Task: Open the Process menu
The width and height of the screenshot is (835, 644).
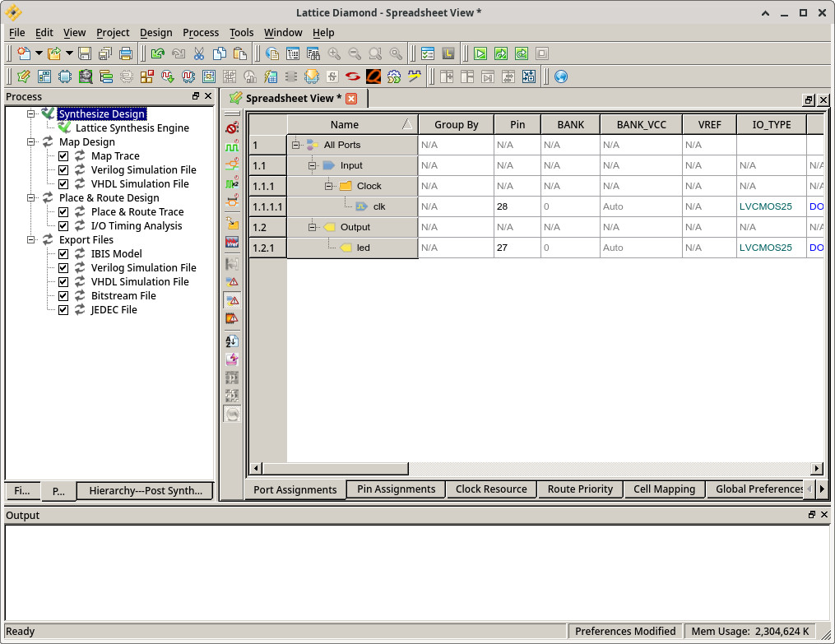Action: [201, 32]
